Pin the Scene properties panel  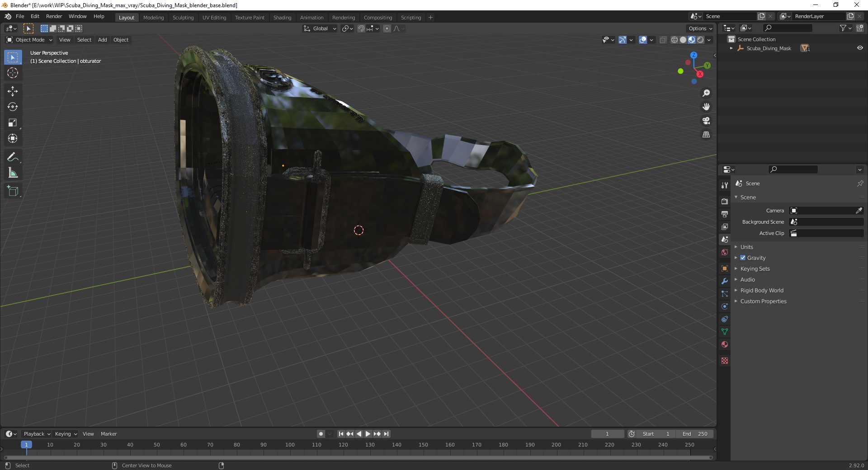click(860, 183)
